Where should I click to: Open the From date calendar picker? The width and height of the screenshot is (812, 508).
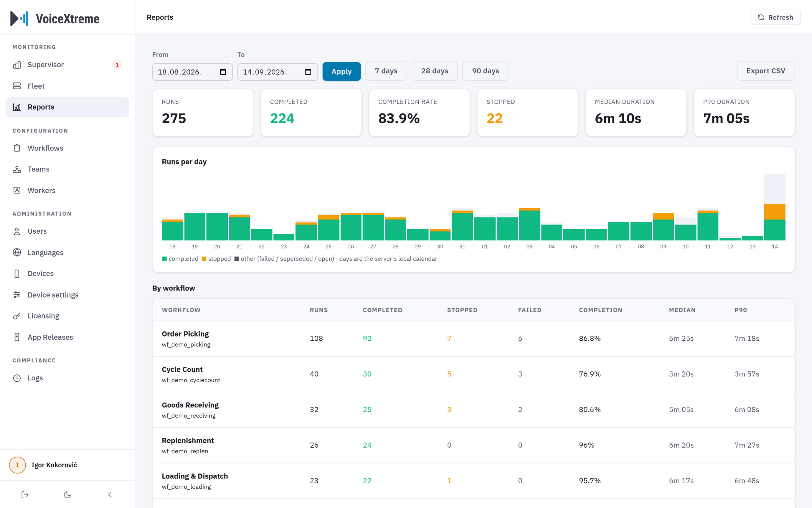(223, 72)
